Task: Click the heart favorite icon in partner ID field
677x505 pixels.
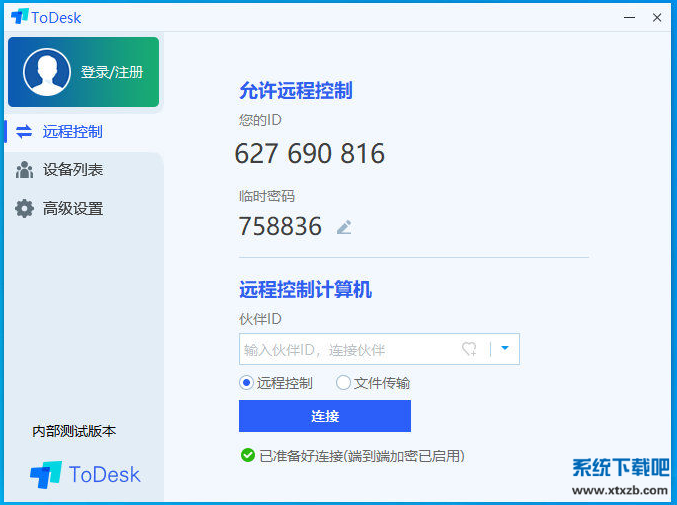Action: point(469,349)
